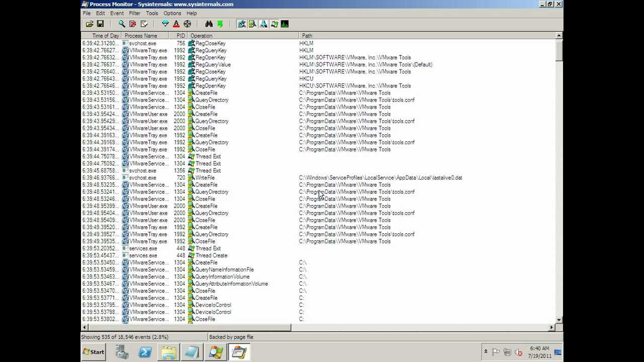644x362 pixels.
Task: Launch Windows PowerShell from the taskbar
Action: [145, 352]
